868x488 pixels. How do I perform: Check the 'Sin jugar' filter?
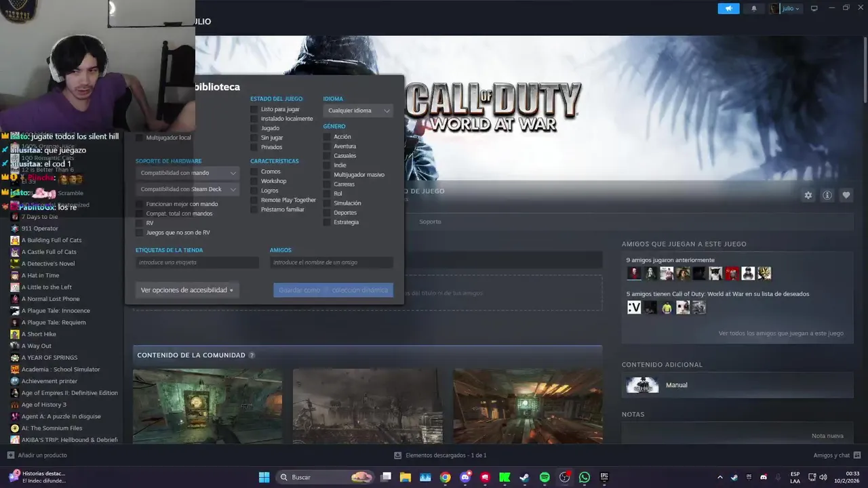[x=254, y=138]
